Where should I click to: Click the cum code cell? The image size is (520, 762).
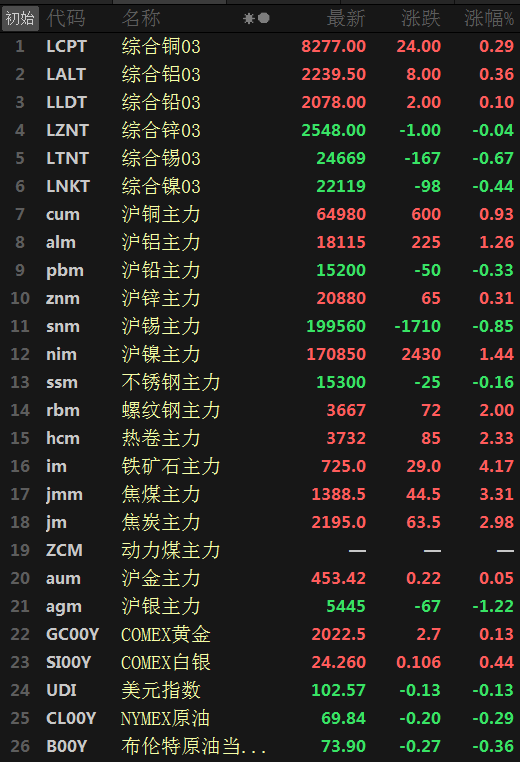click(x=63, y=214)
